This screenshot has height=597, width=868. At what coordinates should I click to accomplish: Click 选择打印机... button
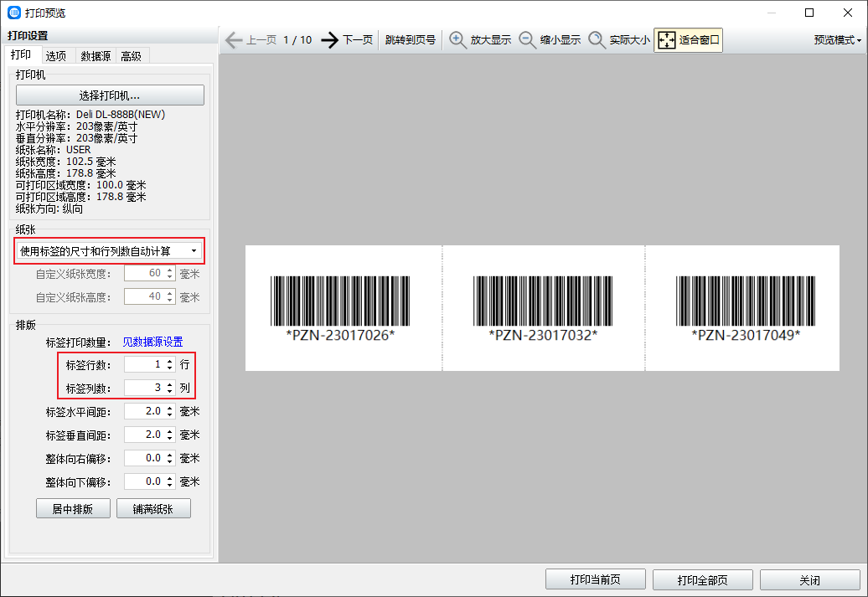pyautogui.click(x=110, y=95)
